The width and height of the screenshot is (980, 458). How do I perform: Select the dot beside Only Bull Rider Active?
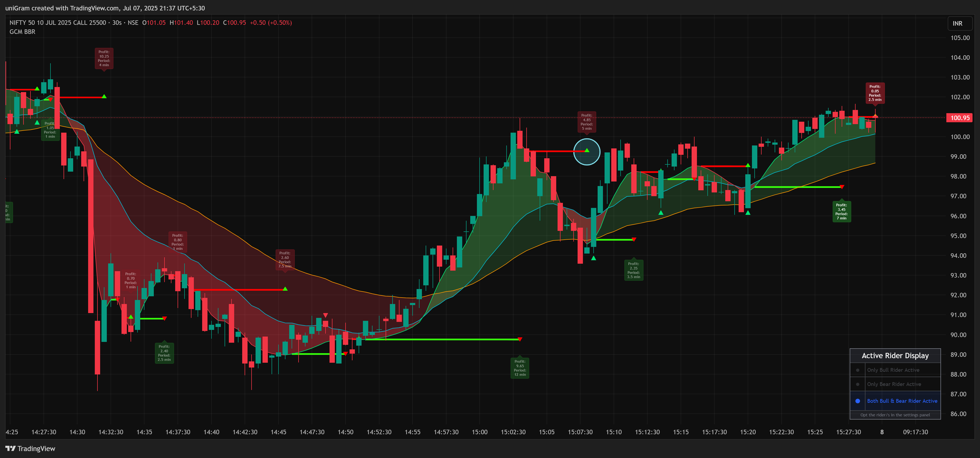coord(857,370)
